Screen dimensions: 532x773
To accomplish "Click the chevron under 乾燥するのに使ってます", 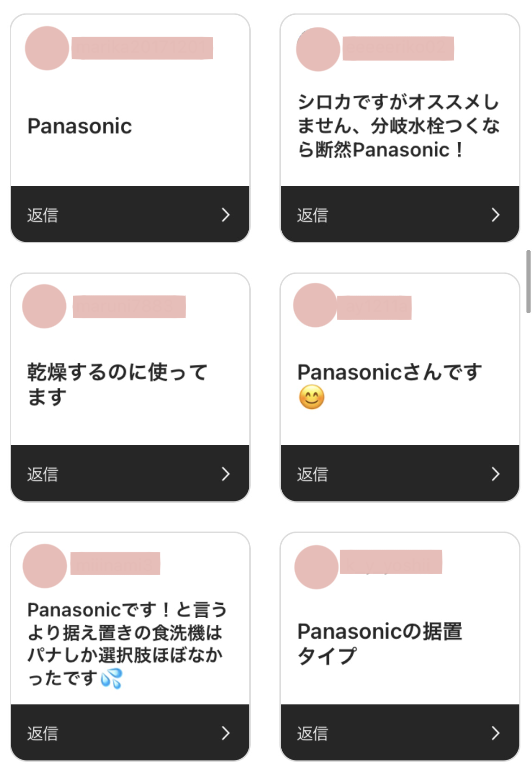I will 226,474.
